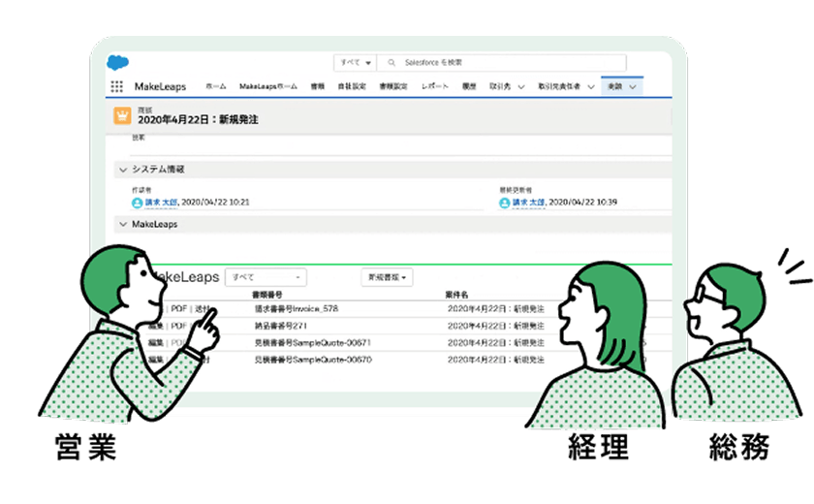Click the 案件名 cell in SampleQuote-00670 row

click(496, 360)
